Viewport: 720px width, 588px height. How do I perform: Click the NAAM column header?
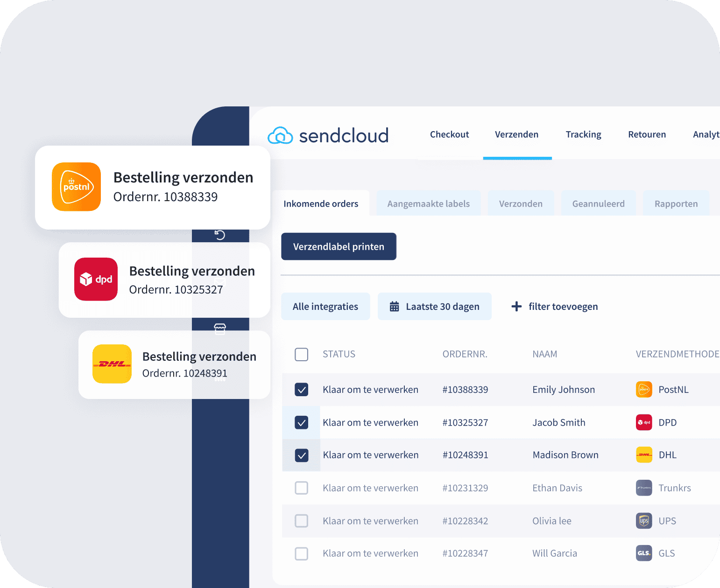coord(545,354)
